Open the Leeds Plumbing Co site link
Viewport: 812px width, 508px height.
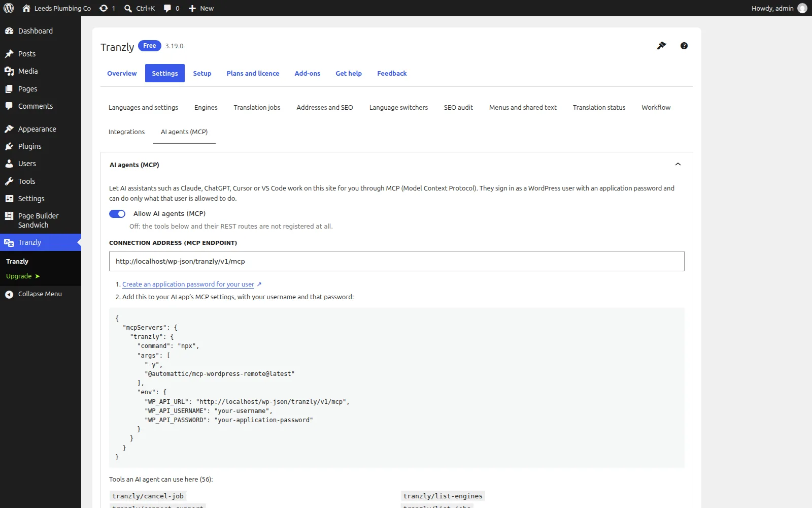point(57,8)
